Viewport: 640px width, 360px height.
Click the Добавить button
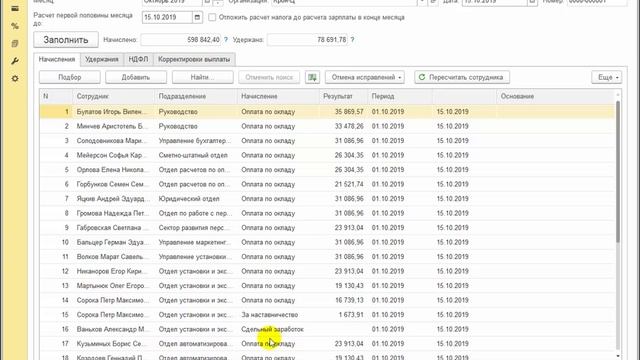point(136,77)
